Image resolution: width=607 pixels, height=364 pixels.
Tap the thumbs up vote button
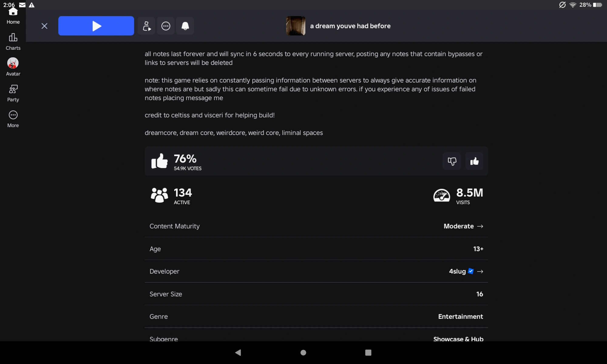pos(474,161)
